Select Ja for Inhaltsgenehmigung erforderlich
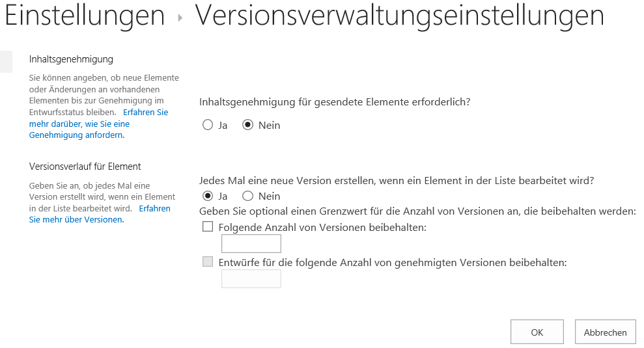Screen dimensions: 644x348 click(x=208, y=125)
